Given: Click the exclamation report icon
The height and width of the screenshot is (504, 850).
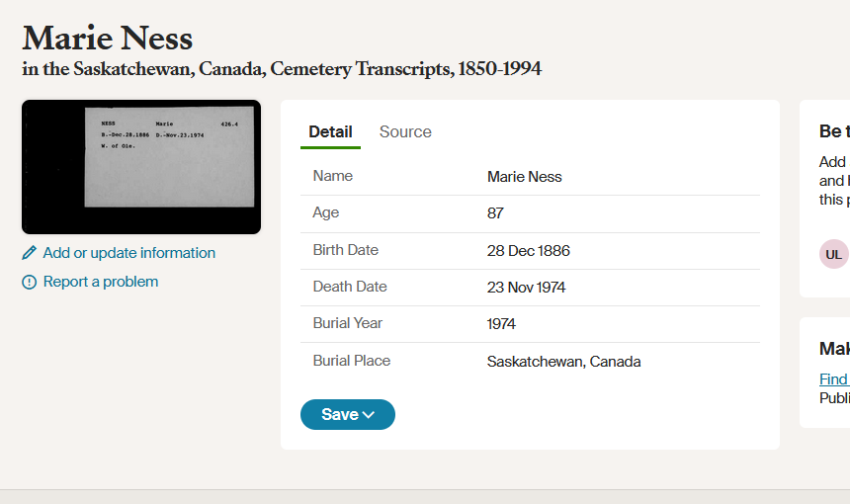Looking at the screenshot, I should coord(30,282).
